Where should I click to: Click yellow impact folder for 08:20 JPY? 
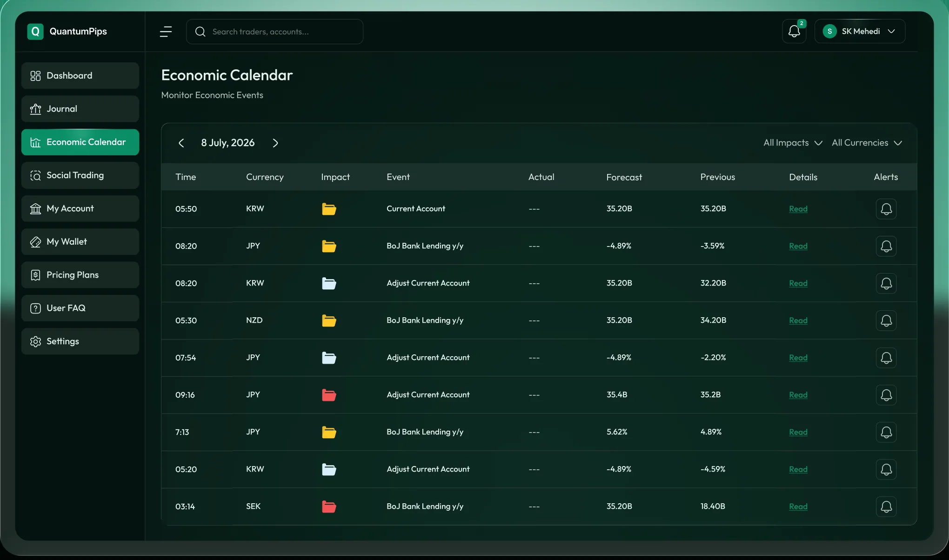(x=329, y=246)
